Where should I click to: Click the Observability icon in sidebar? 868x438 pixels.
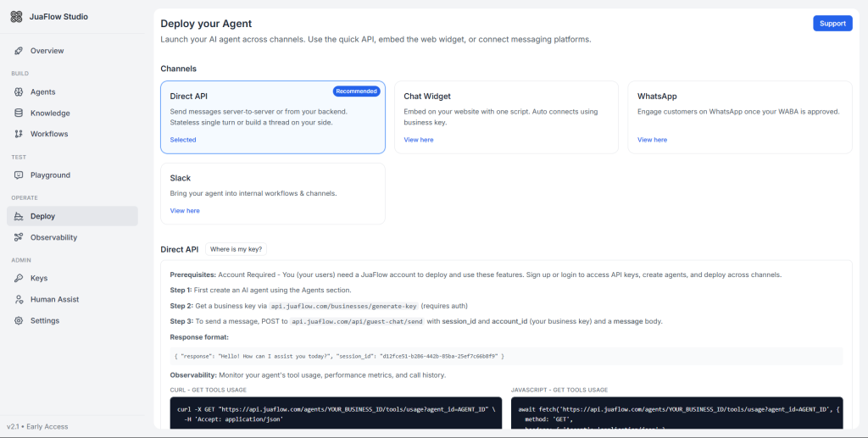pos(19,237)
